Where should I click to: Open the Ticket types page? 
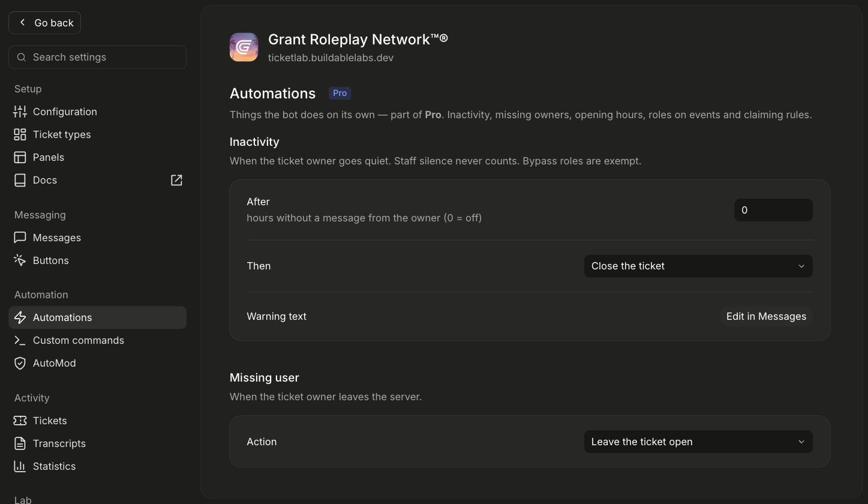click(x=97, y=134)
